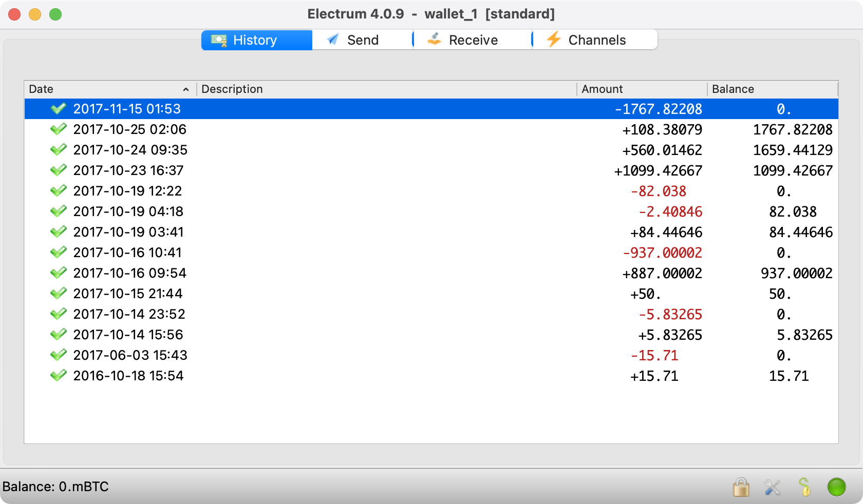This screenshot has width=863, height=504.
Task: Click confirmed checkmark for 2017-10-14 23:52
Action: click(x=59, y=314)
